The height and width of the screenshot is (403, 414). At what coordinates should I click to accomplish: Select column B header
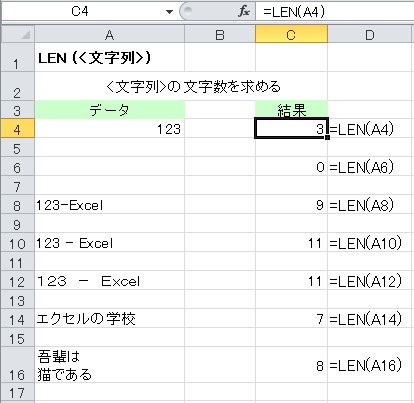click(220, 35)
